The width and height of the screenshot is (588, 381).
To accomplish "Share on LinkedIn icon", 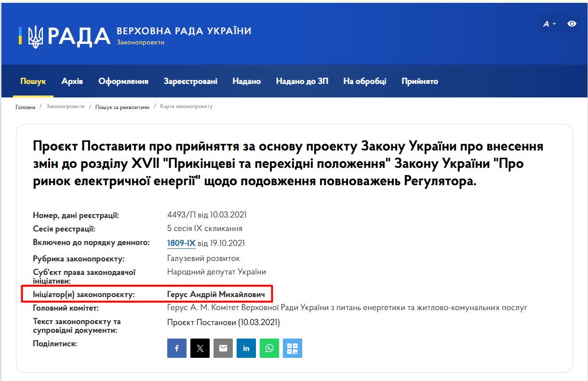I will click(246, 348).
